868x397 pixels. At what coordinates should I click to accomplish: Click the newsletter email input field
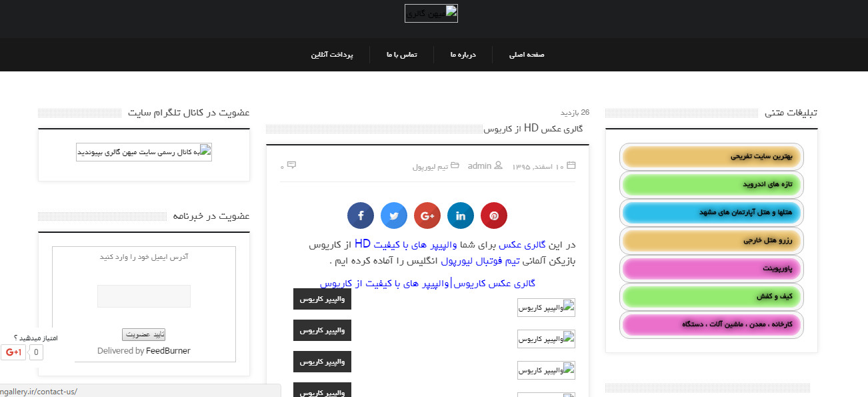[144, 296]
